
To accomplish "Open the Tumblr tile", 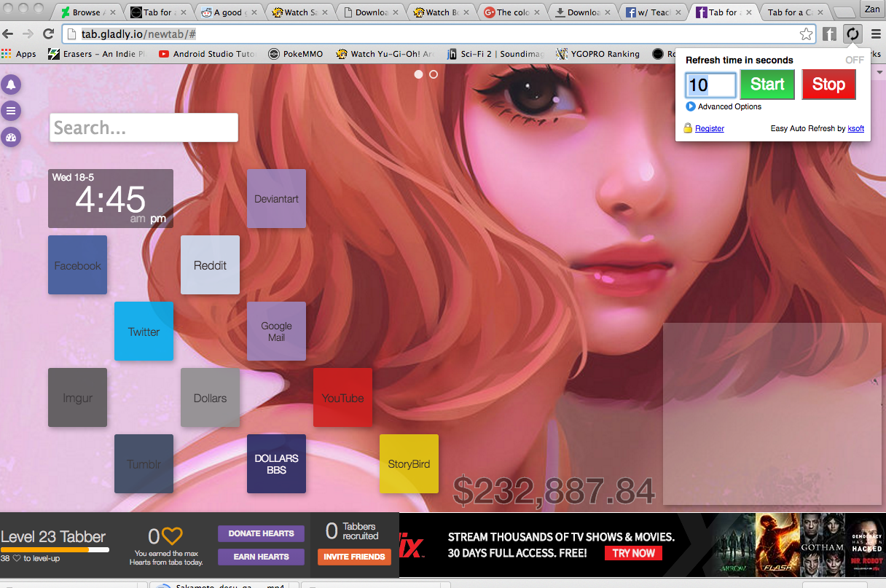I will tap(144, 464).
